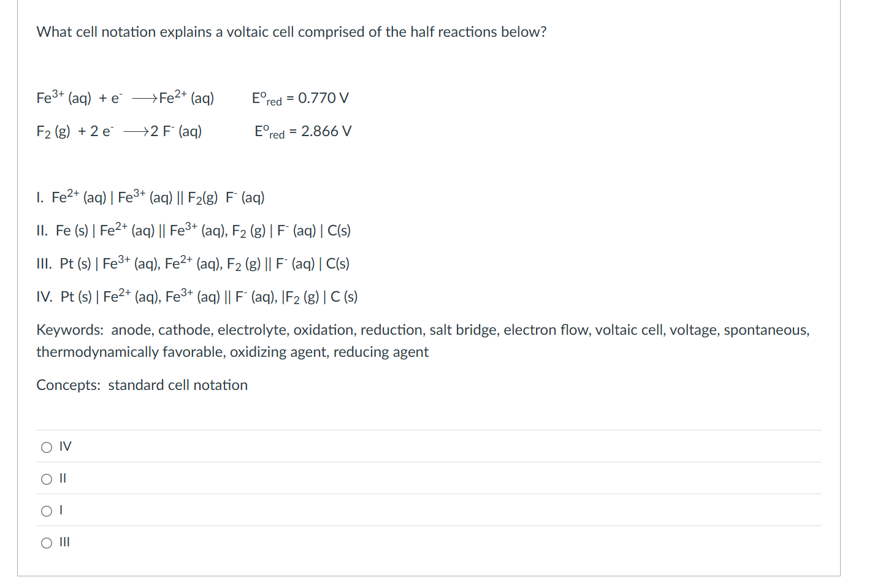883x588 pixels.
Task: Select the Concepts: standard cell notation text
Action: [x=142, y=385]
